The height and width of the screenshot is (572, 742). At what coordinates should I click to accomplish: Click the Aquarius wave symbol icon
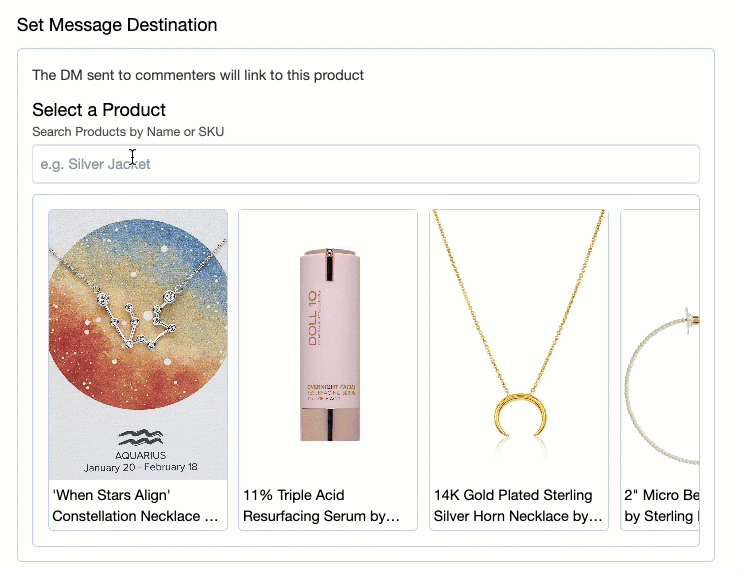coord(138,437)
